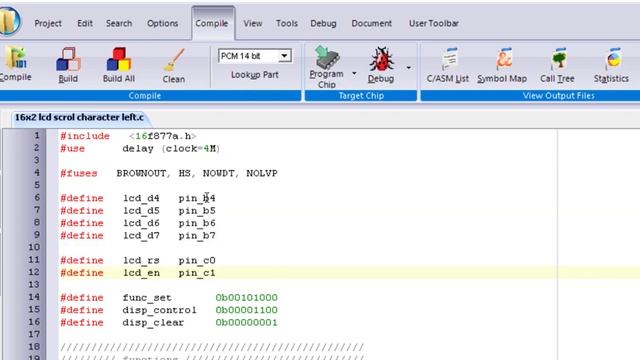The image size is (640, 360).
Task: Click 'lcd_d6' on line 8
Action: pyautogui.click(x=141, y=223)
